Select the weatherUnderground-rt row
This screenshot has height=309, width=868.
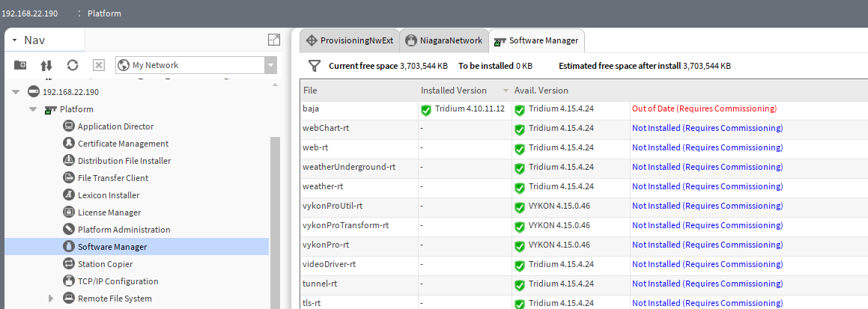pos(584,167)
